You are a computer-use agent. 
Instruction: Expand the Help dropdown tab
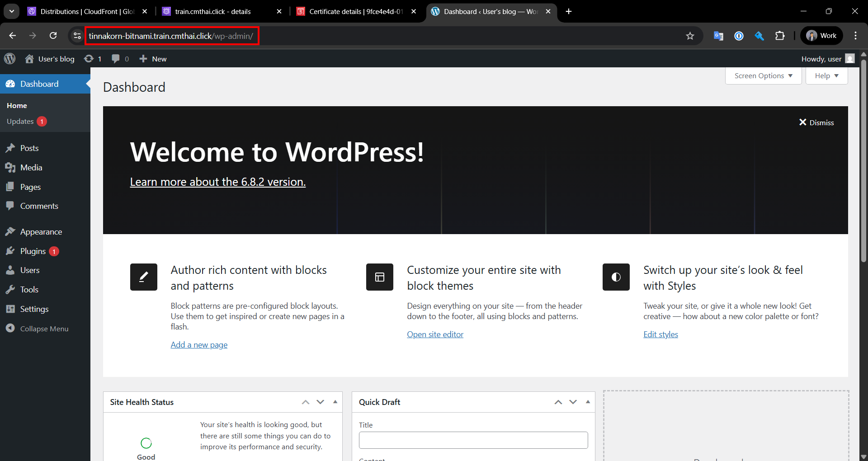[x=826, y=75]
